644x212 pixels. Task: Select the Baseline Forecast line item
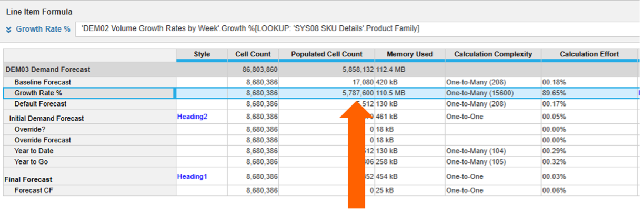(43, 82)
